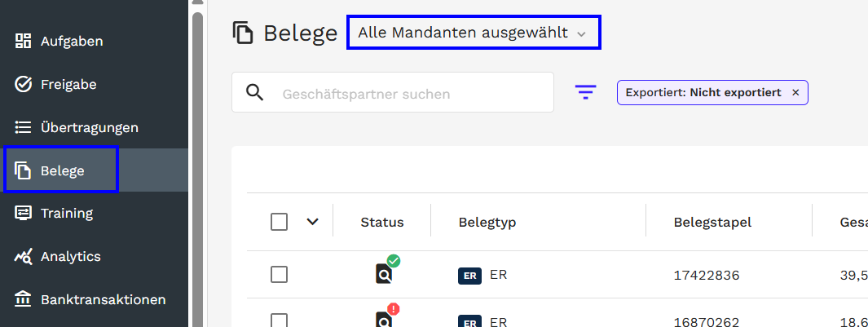Viewport: 868px width, 327px height.
Task: Open the Belege sidebar menu item
Action: pyautogui.click(x=62, y=170)
